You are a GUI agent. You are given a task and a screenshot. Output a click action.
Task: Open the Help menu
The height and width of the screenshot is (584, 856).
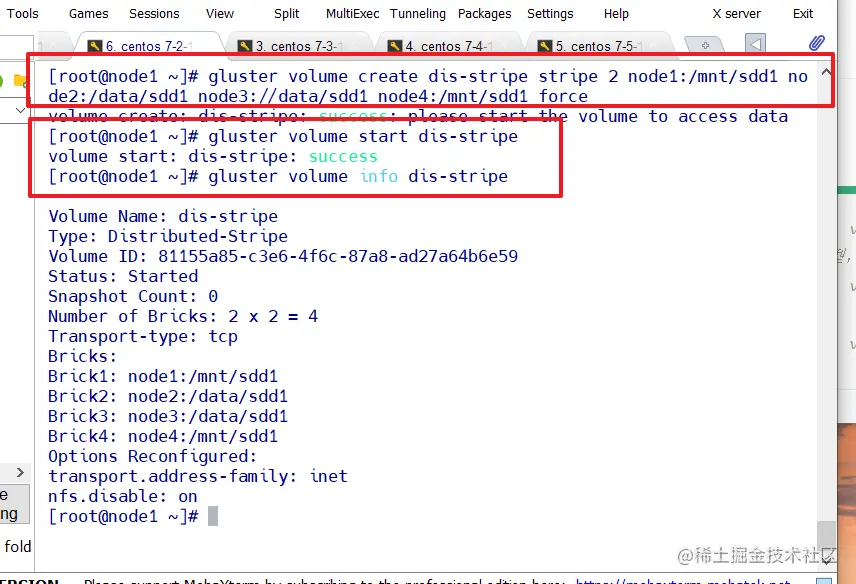[x=616, y=14]
